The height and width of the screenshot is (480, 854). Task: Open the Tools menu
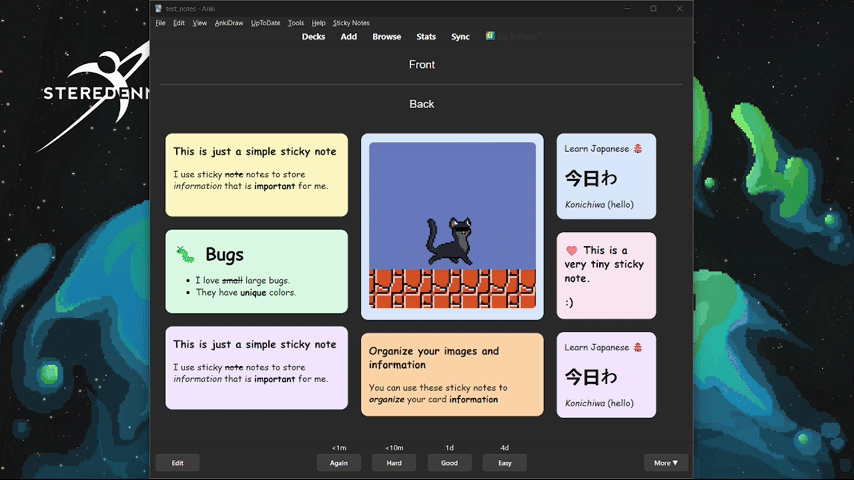296,23
